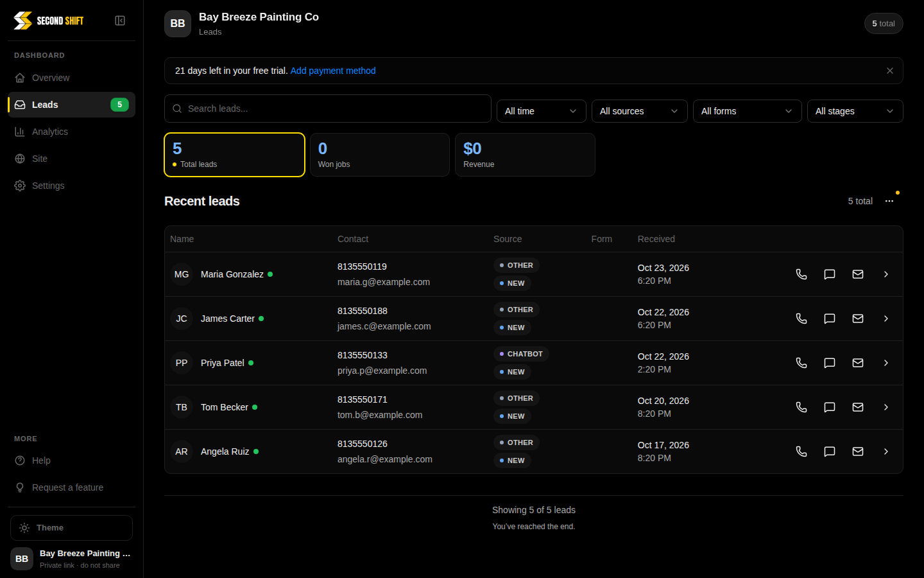This screenshot has height=578, width=924.
Task: Message Angela Ruiz via chat icon
Action: click(x=830, y=451)
